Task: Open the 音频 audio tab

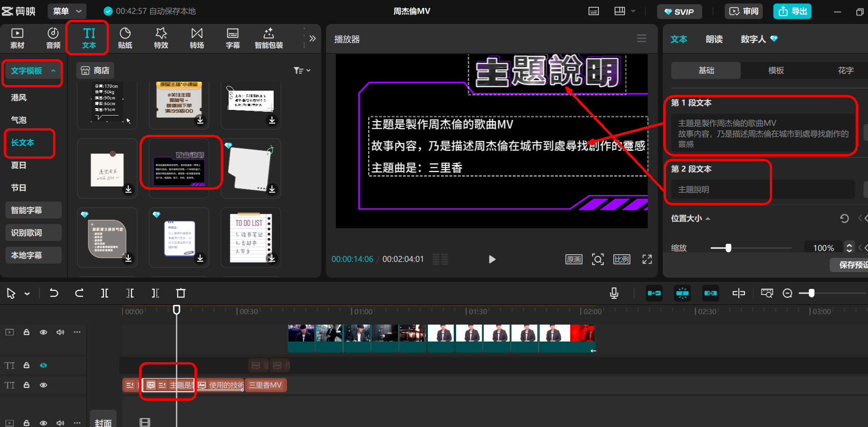Action: (53, 38)
